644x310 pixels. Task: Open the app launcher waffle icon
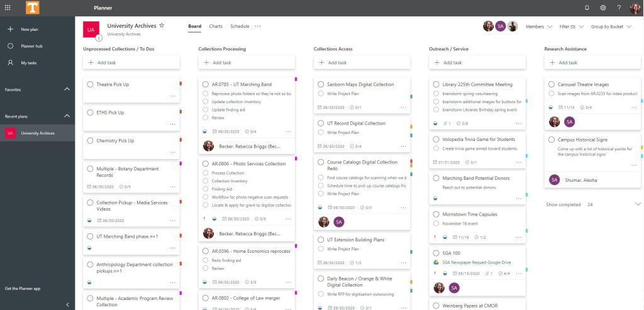tap(8, 8)
